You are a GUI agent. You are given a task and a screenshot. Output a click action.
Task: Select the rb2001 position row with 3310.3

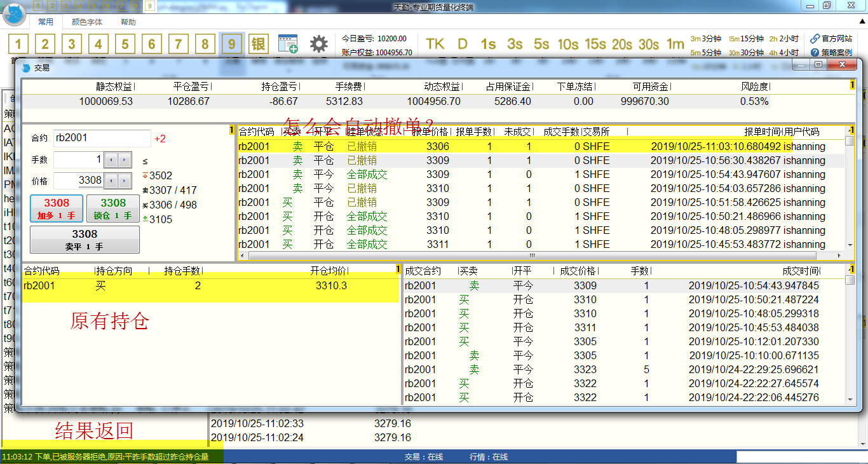210,286
